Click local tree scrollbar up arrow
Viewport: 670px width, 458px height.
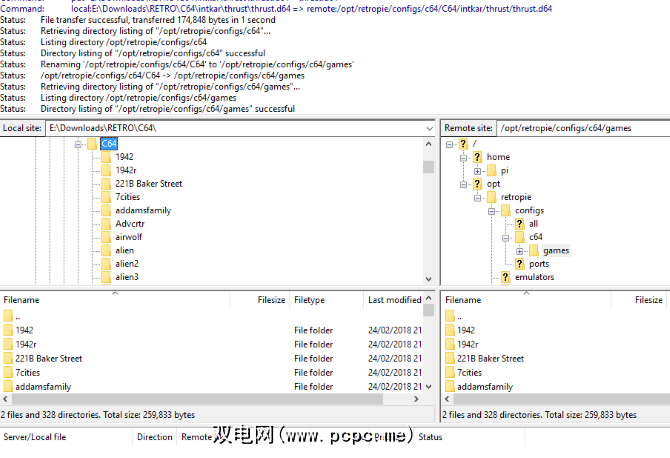click(x=429, y=144)
